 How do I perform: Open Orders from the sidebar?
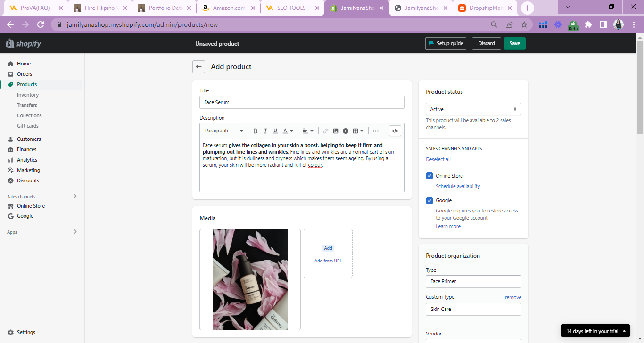click(25, 74)
